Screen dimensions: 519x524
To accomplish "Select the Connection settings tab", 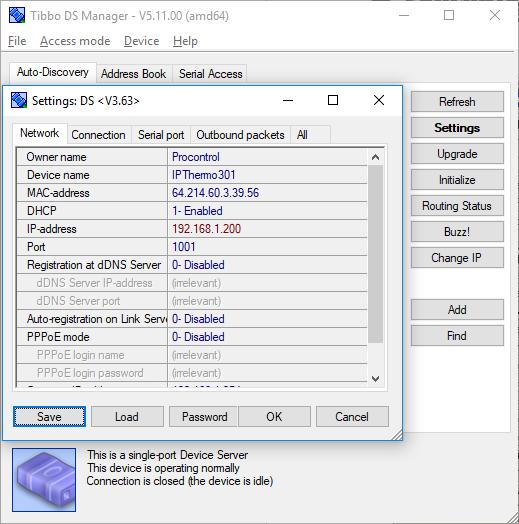I will (x=99, y=135).
